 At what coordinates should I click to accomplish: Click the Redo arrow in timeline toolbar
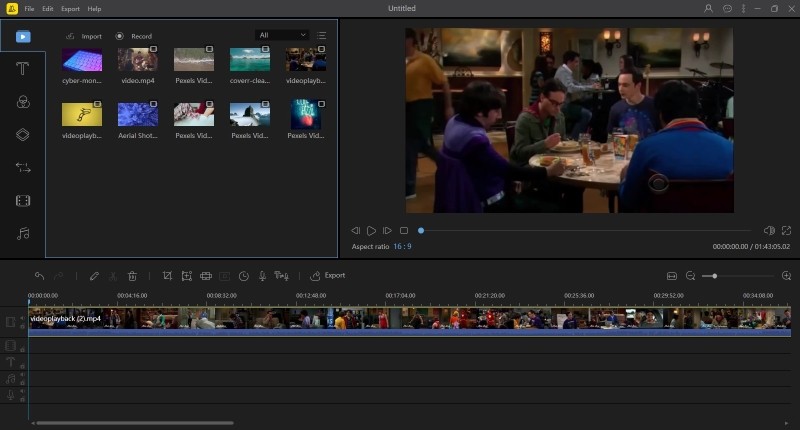(x=59, y=276)
